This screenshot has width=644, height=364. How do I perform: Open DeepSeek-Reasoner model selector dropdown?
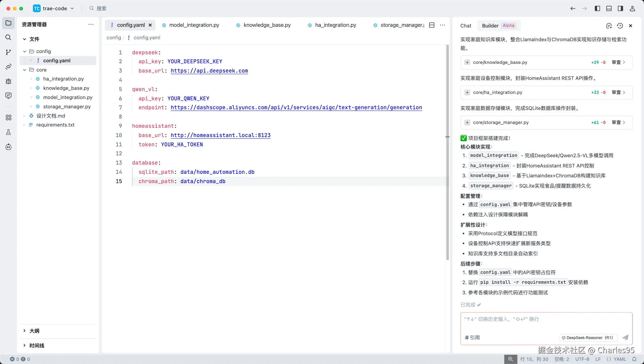(587, 337)
